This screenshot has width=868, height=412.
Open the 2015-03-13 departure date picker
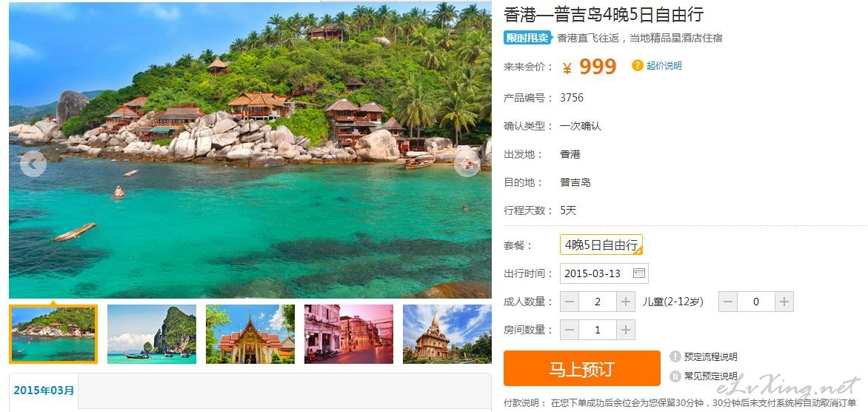click(x=604, y=273)
